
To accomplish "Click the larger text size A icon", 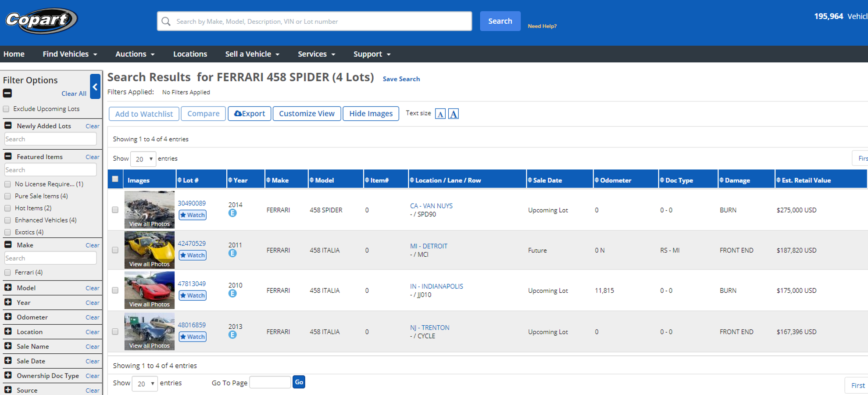I will [454, 114].
